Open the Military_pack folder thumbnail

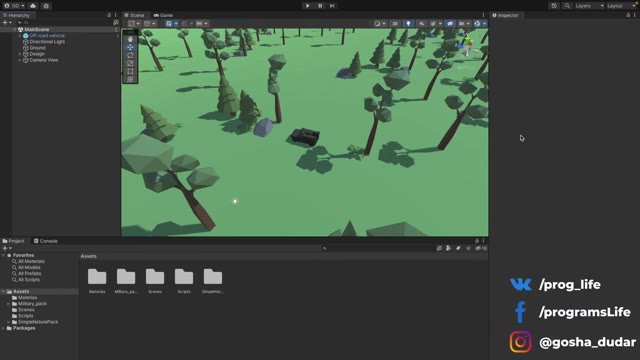(x=126, y=281)
